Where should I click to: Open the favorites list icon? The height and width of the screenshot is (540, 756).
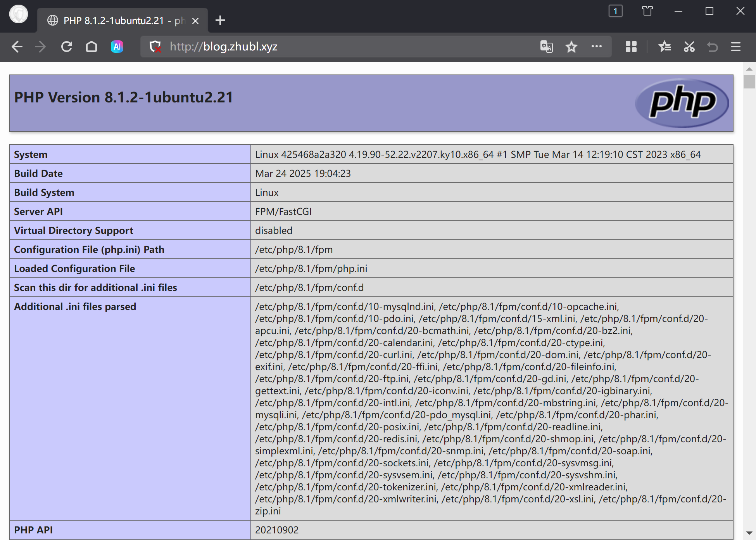tap(665, 47)
